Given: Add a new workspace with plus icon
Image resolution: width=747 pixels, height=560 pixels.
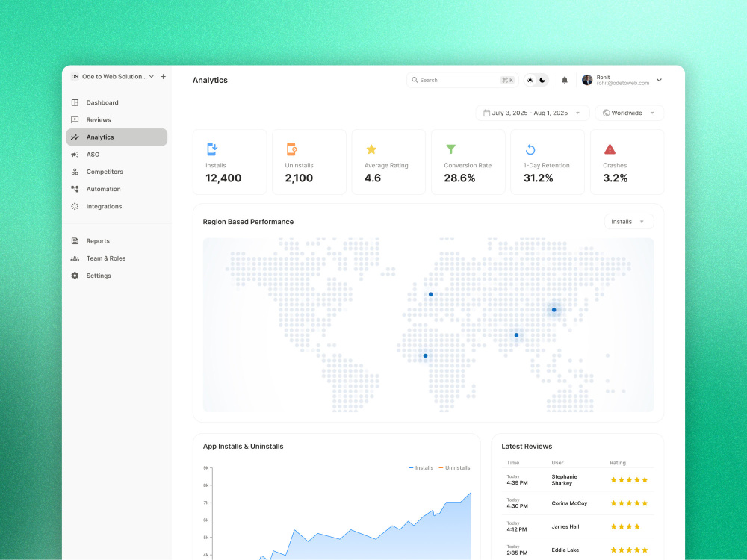Looking at the screenshot, I should click(163, 76).
